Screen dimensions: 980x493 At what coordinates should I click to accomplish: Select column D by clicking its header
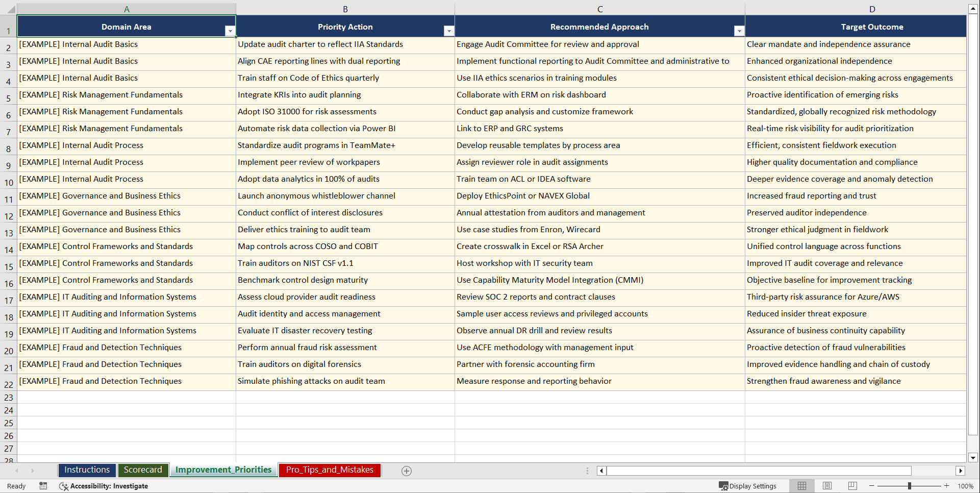click(872, 8)
